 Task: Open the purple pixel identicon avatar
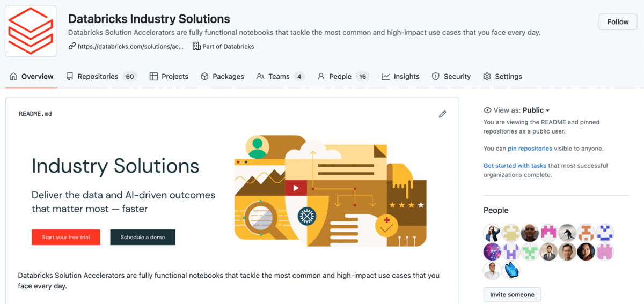pos(511,252)
